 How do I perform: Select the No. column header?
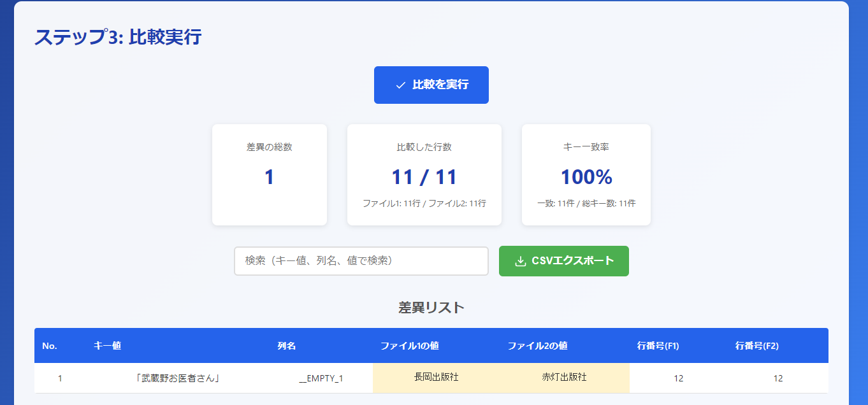point(50,345)
